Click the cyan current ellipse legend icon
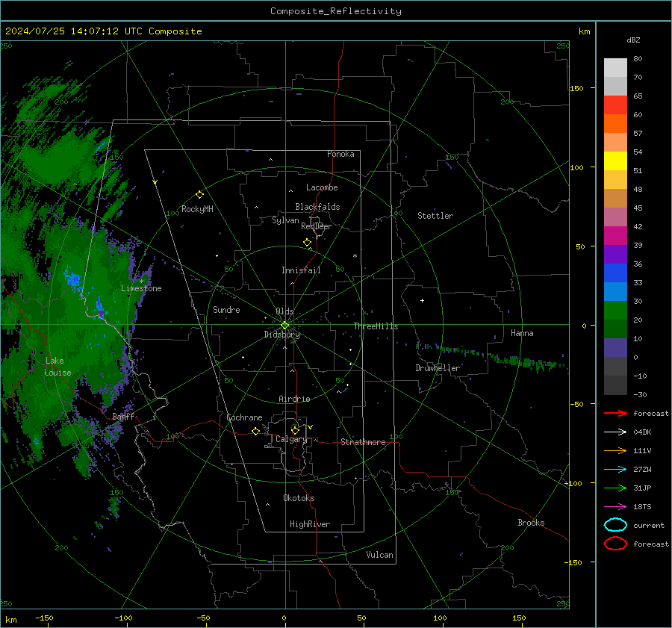 (615, 525)
